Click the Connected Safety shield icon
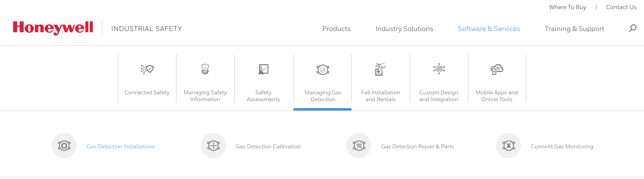This screenshot has width=644, height=179. point(147,69)
